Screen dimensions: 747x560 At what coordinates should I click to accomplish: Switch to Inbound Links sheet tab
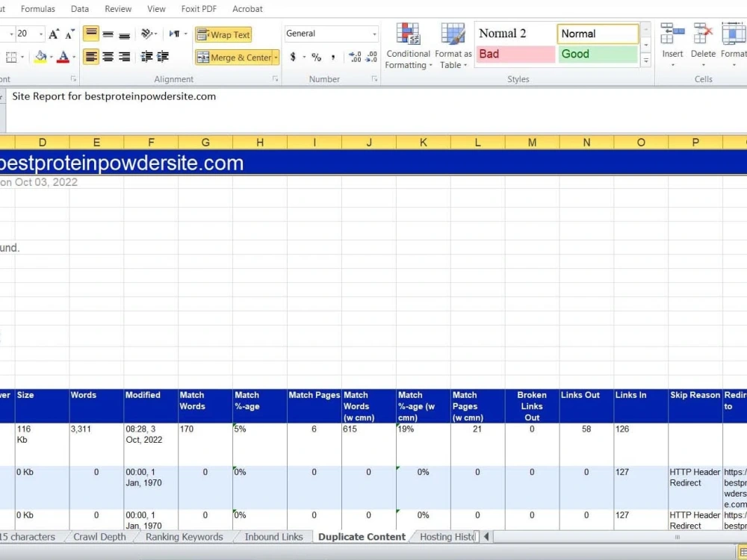[273, 537]
